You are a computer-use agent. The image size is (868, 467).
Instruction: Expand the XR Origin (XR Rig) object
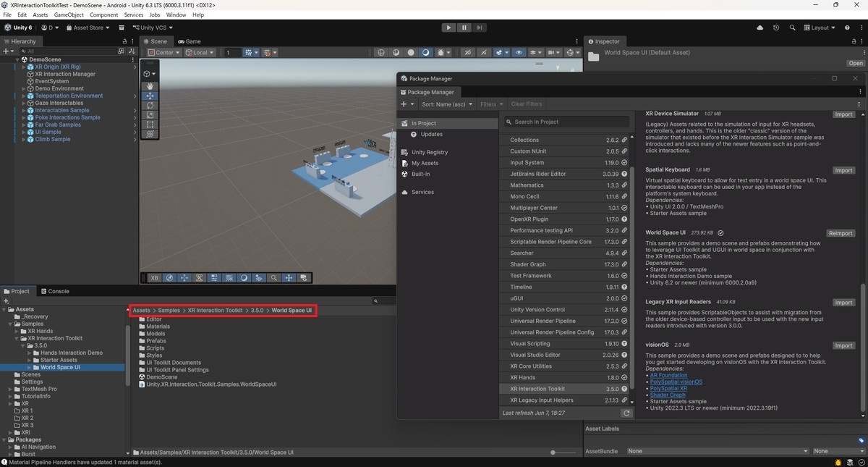22,67
